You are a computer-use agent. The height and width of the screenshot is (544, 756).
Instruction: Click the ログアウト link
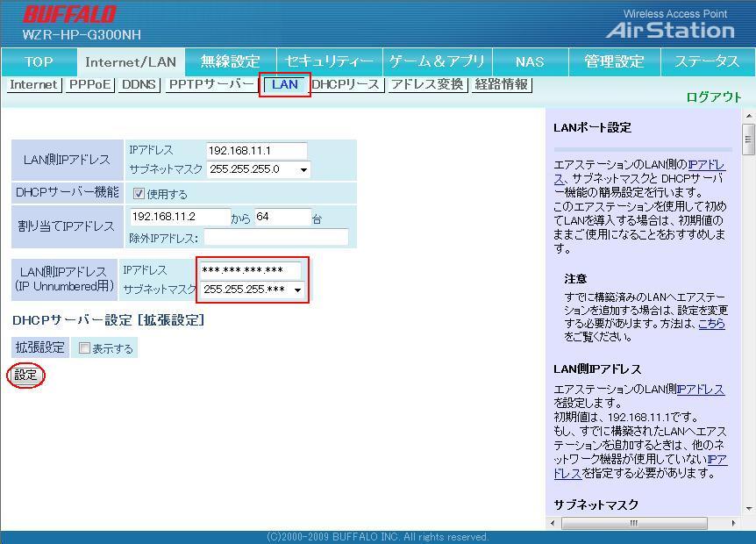[714, 97]
